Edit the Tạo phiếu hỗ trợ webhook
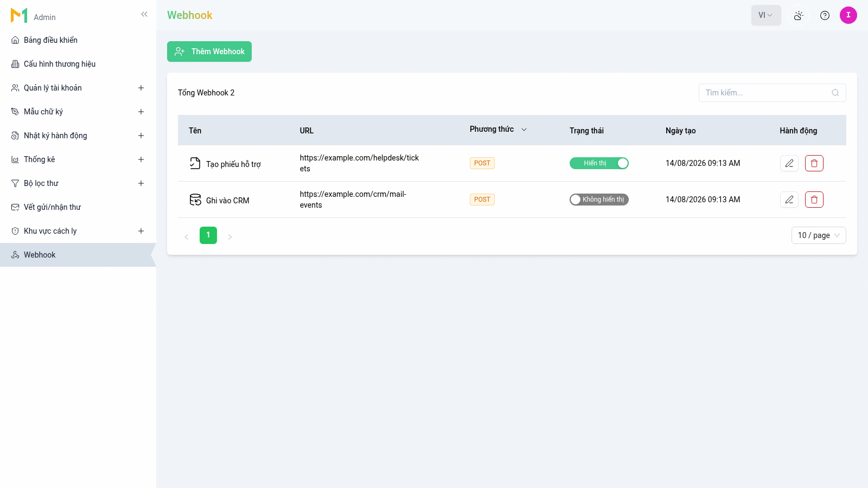 click(789, 163)
